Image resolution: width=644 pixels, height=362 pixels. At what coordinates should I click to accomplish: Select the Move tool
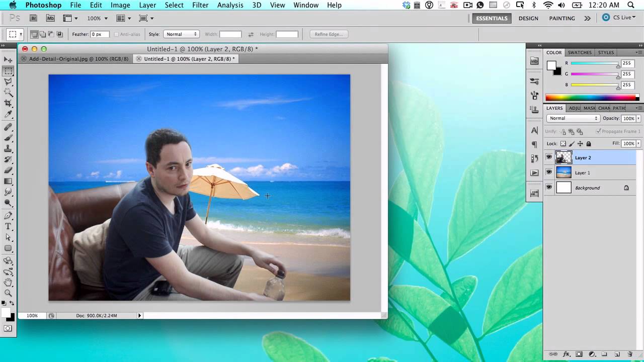(8, 60)
